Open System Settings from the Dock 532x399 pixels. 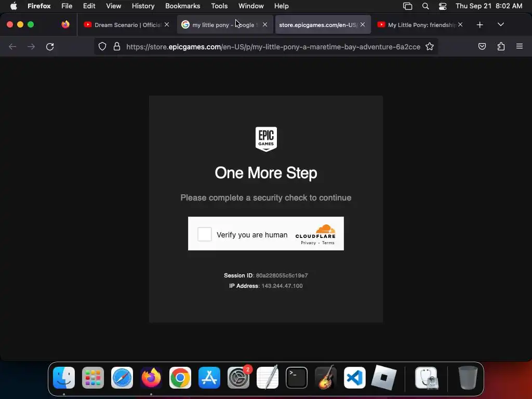pyautogui.click(x=238, y=378)
